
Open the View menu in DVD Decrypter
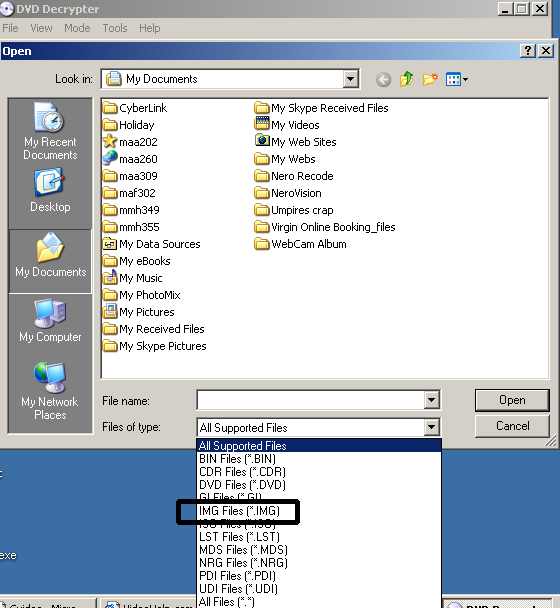click(41, 28)
